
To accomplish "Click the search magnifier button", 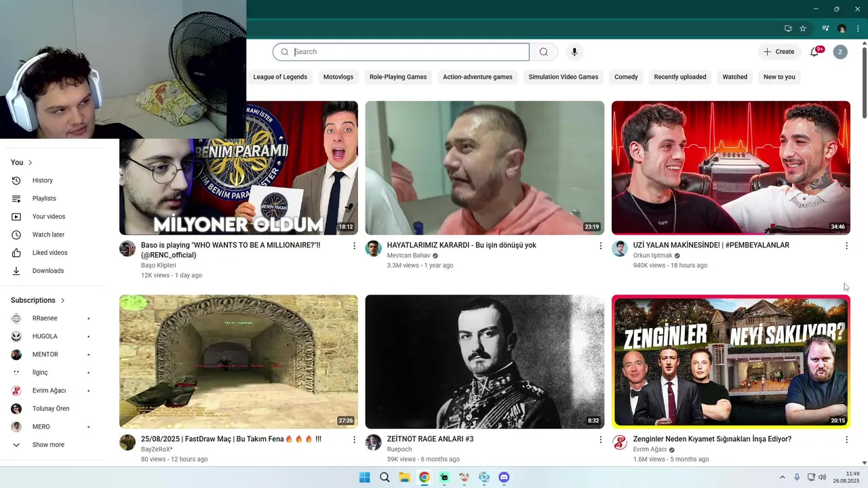I will [x=544, y=52].
